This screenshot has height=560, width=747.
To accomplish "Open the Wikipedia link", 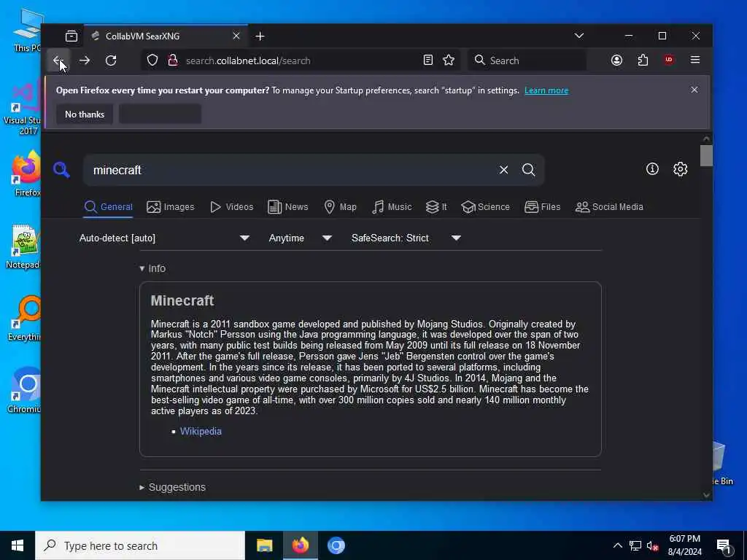I will pyautogui.click(x=201, y=432).
